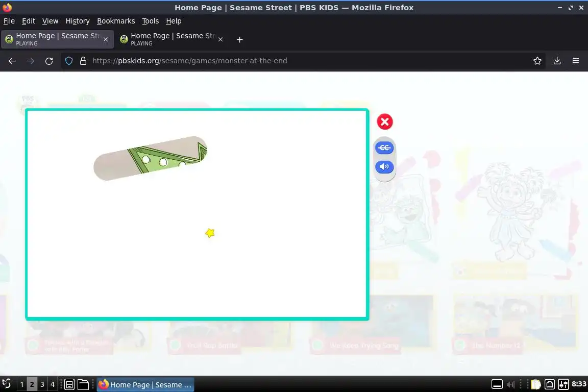Go forward with the forward arrow
The width and height of the screenshot is (588, 392).
31,61
